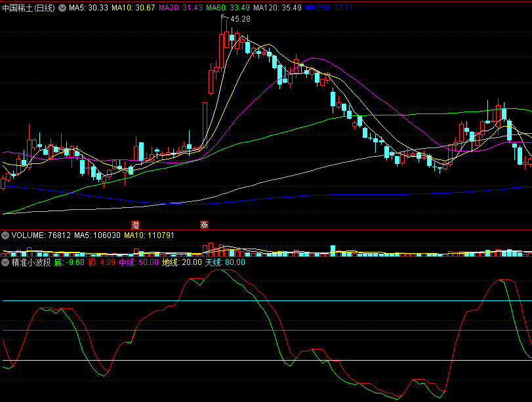Select the yellow 地线: 20.00 label
Viewport: 532px width, 402px height.
(x=182, y=262)
